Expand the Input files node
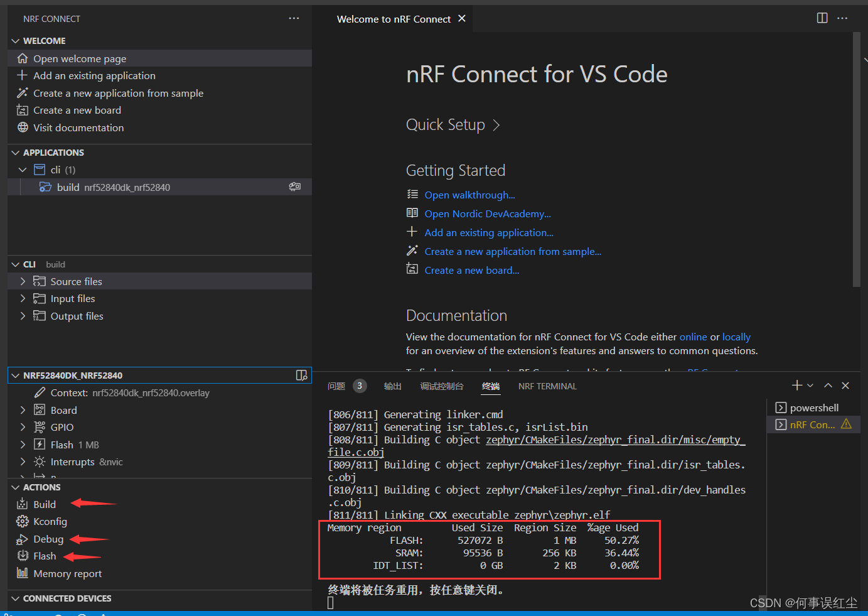 (23, 298)
